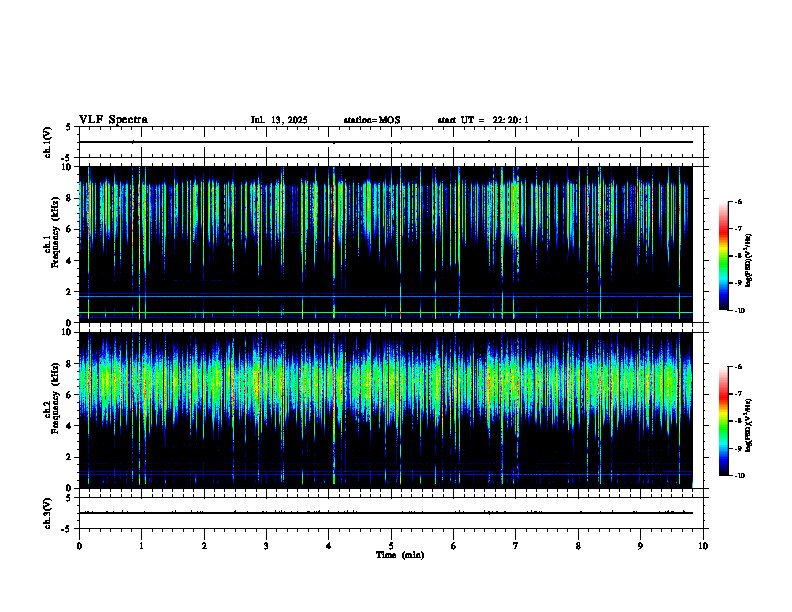Click inside the ch.2 spectrogram plot

pos(385,410)
